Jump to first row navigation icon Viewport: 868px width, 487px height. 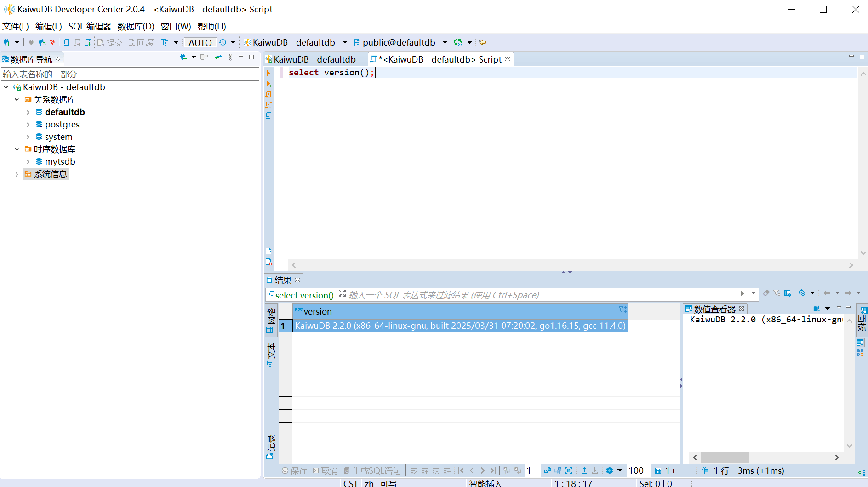[461, 470]
